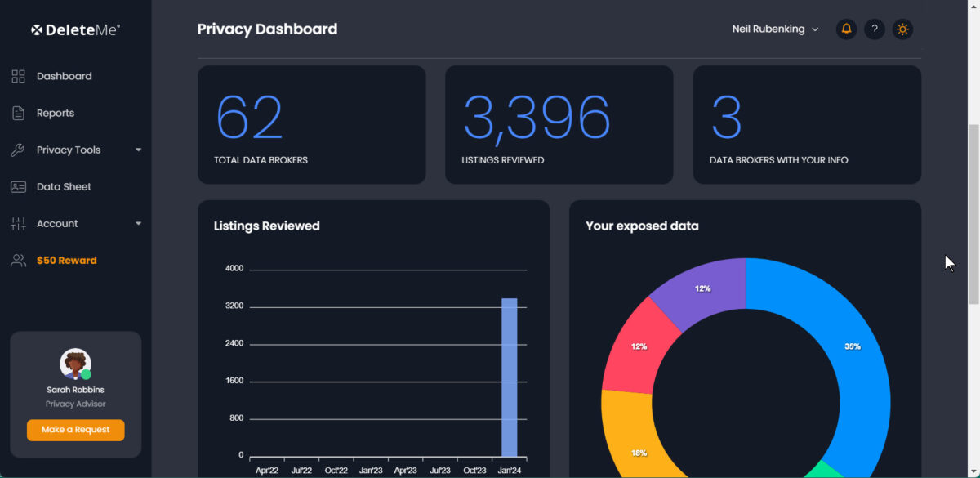Click the $50 Reward people icon

(x=18, y=261)
